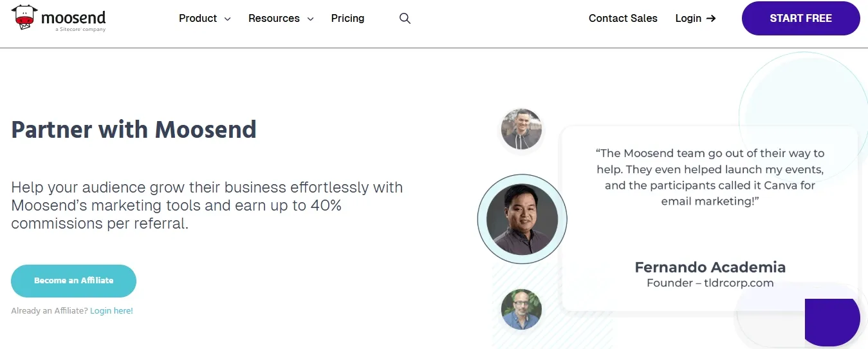Select the top testimonial avatar in hoodie

tap(521, 129)
